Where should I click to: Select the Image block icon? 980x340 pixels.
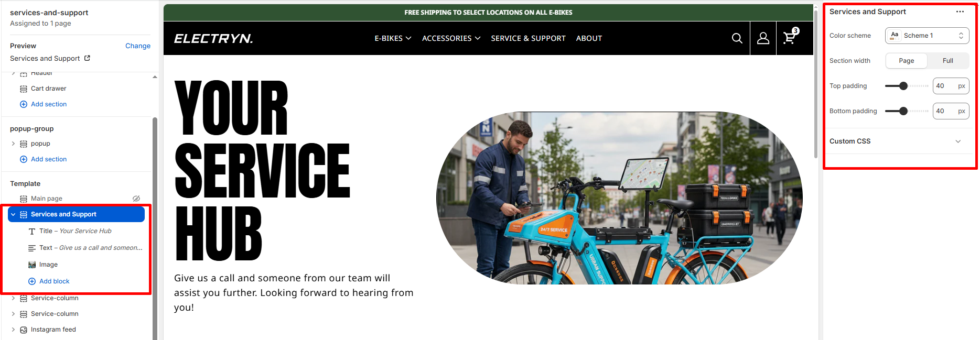click(x=32, y=265)
